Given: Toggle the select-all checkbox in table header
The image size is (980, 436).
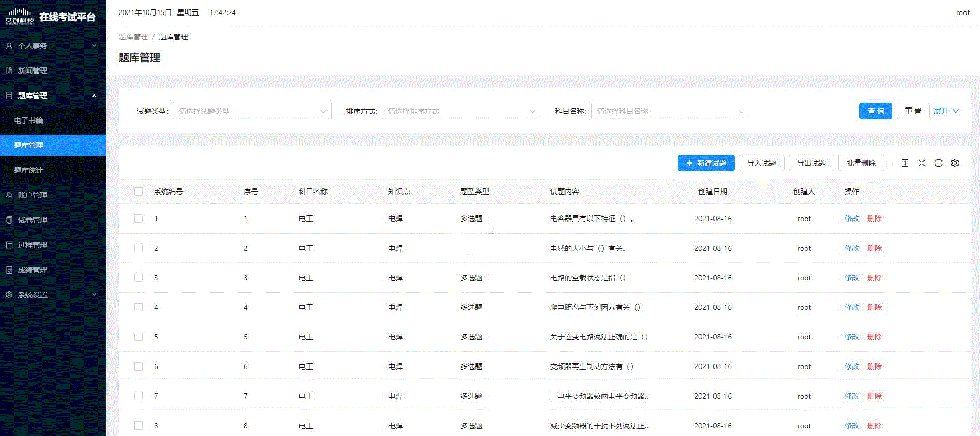Looking at the screenshot, I should pos(138,192).
